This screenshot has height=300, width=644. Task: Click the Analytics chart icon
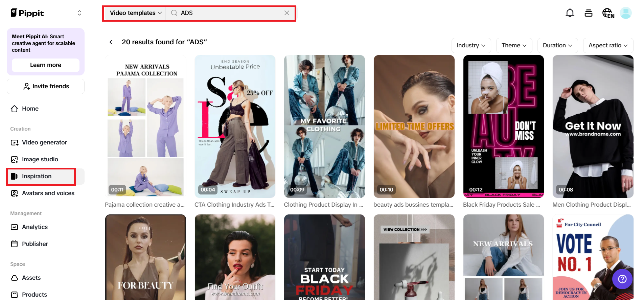pyautogui.click(x=15, y=227)
